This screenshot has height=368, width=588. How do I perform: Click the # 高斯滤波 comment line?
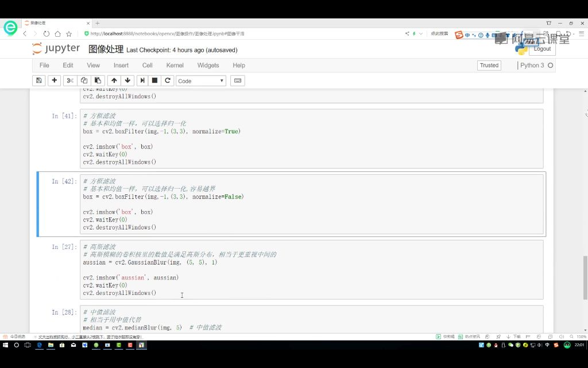click(x=99, y=247)
